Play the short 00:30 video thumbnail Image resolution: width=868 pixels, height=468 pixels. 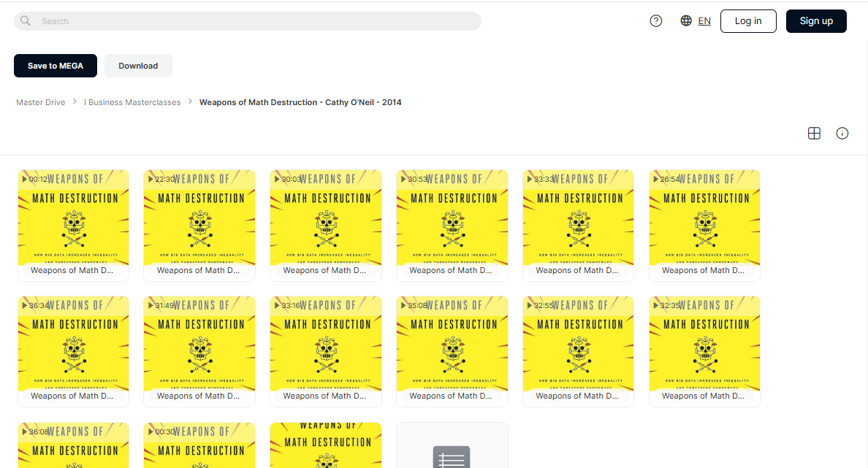click(x=199, y=445)
